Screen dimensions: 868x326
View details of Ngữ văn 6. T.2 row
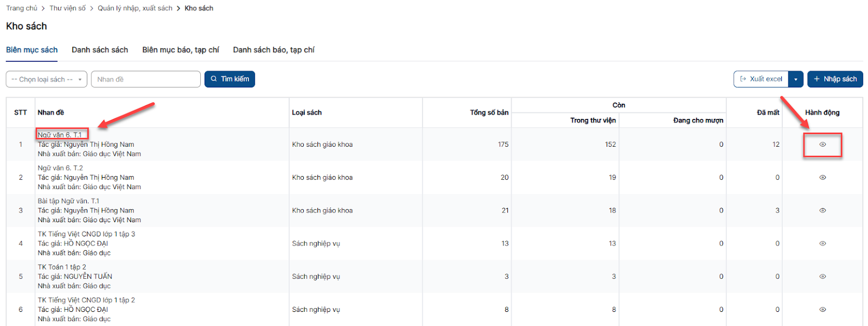[822, 178]
